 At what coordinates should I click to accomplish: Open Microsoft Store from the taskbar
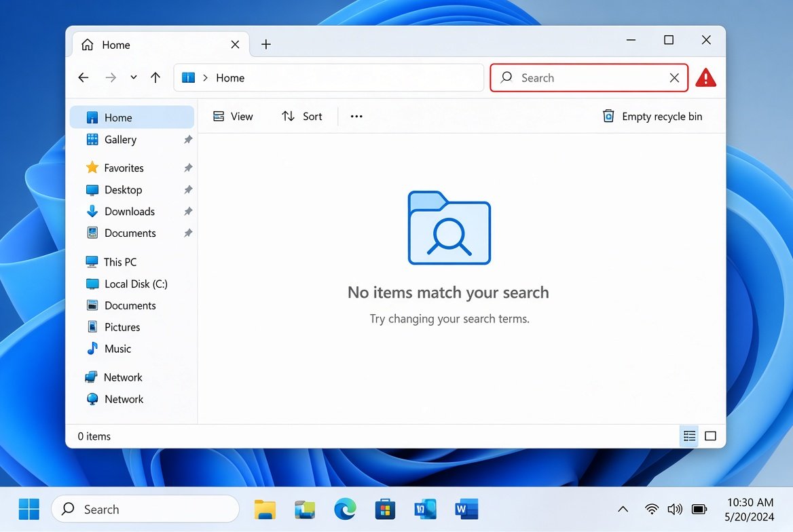[385, 509]
